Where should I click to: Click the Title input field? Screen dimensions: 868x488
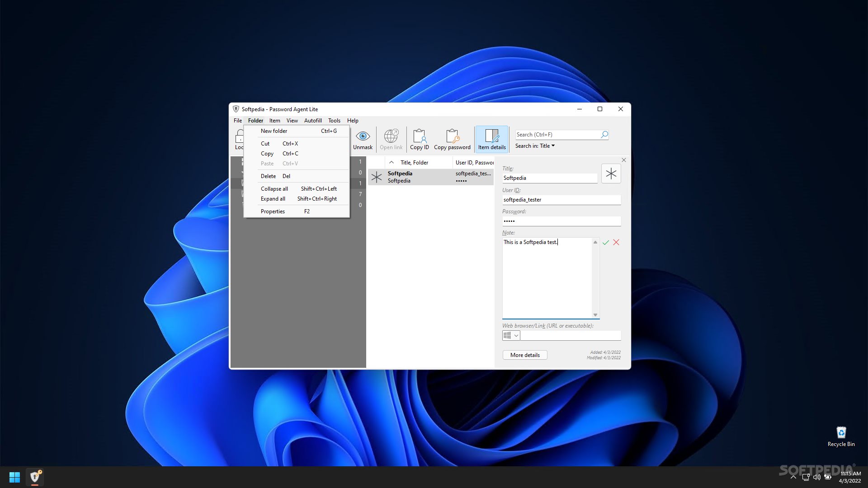click(x=550, y=178)
